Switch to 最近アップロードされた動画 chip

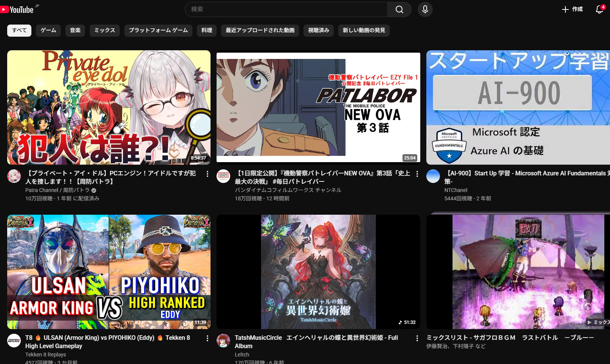click(x=260, y=30)
